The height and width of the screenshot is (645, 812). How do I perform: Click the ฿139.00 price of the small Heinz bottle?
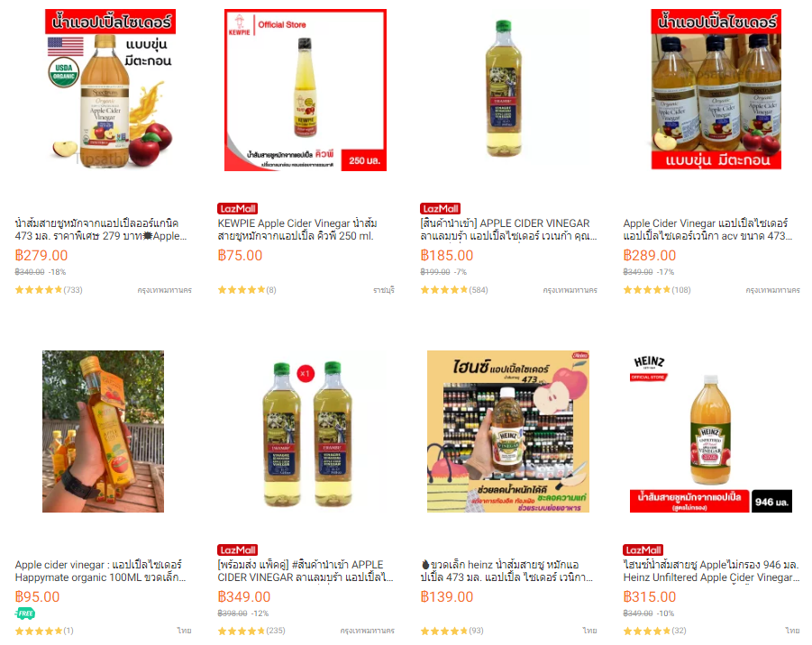click(446, 597)
